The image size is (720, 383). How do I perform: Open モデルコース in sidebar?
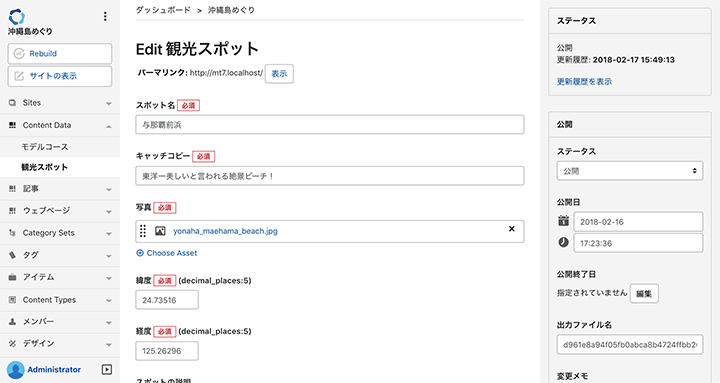pyautogui.click(x=45, y=147)
